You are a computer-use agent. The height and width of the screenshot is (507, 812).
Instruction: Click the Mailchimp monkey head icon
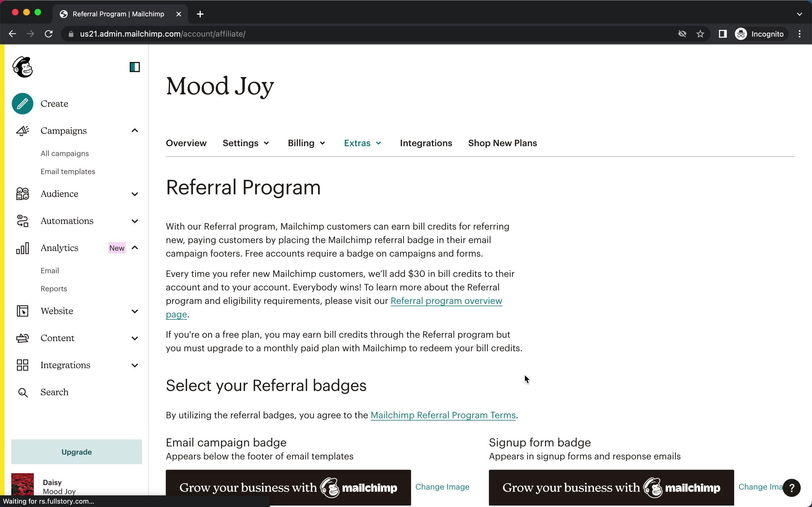(23, 66)
